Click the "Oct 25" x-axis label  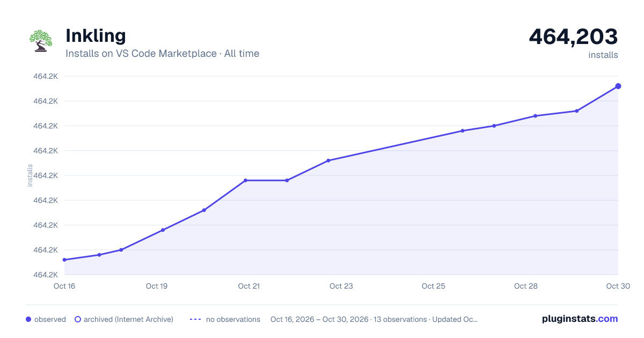(x=434, y=286)
